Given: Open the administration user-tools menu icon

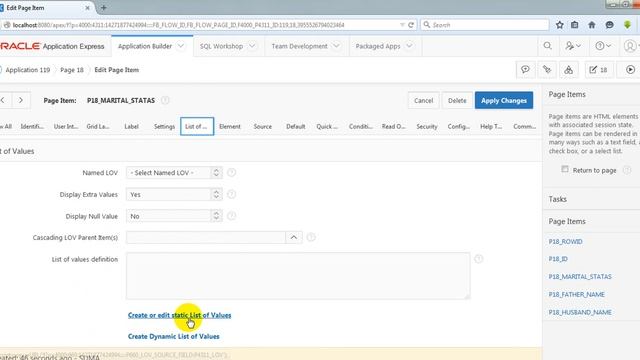Looking at the screenshot, I should (573, 46).
